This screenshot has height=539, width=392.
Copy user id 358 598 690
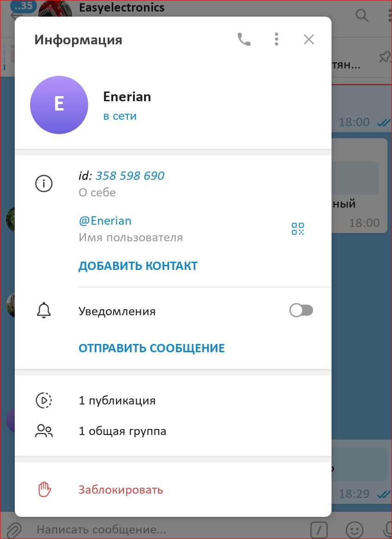point(130,176)
